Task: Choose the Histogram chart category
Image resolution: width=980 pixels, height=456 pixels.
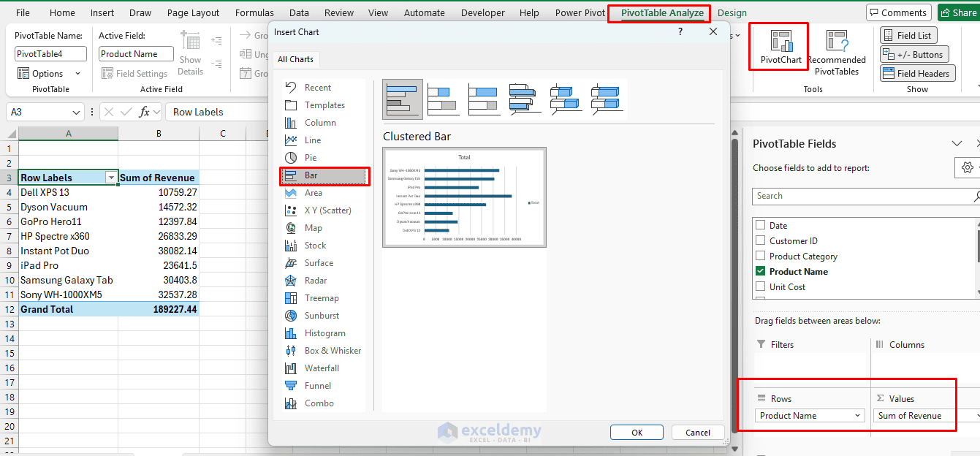Action: point(324,333)
